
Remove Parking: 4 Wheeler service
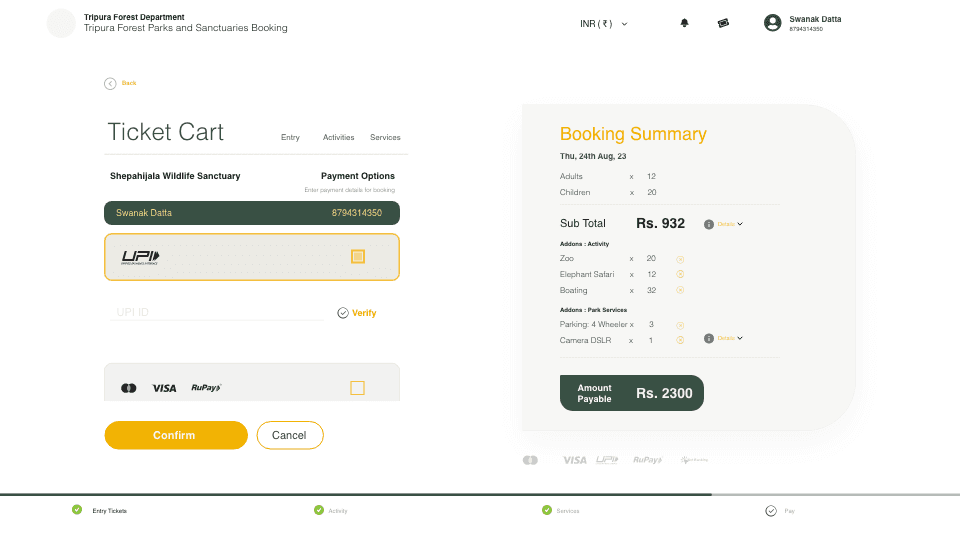tap(680, 326)
